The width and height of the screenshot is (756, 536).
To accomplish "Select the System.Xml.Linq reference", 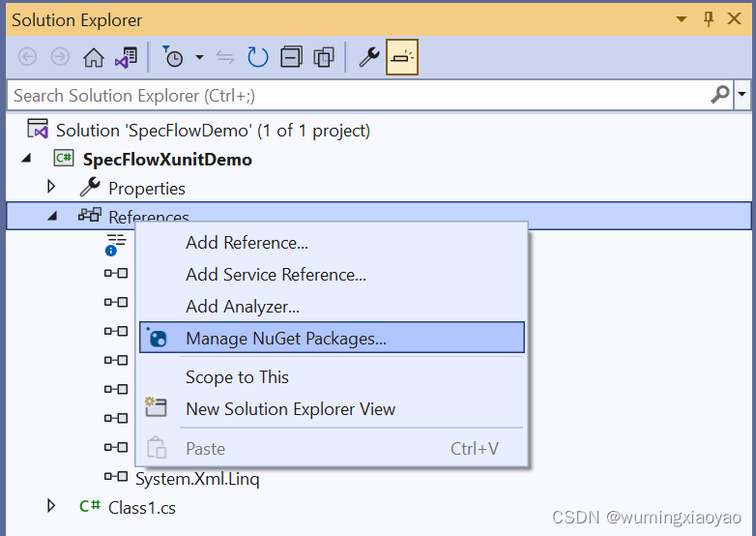I will [197, 479].
